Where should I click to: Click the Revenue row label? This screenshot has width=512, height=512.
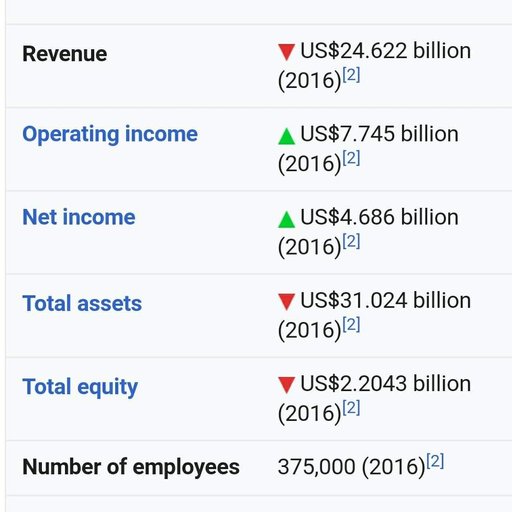point(65,54)
